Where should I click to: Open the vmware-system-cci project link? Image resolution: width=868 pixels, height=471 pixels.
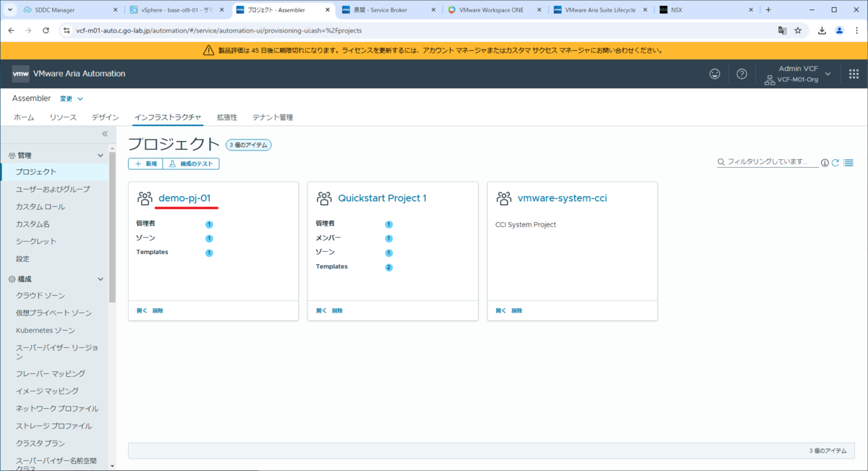[x=562, y=198]
